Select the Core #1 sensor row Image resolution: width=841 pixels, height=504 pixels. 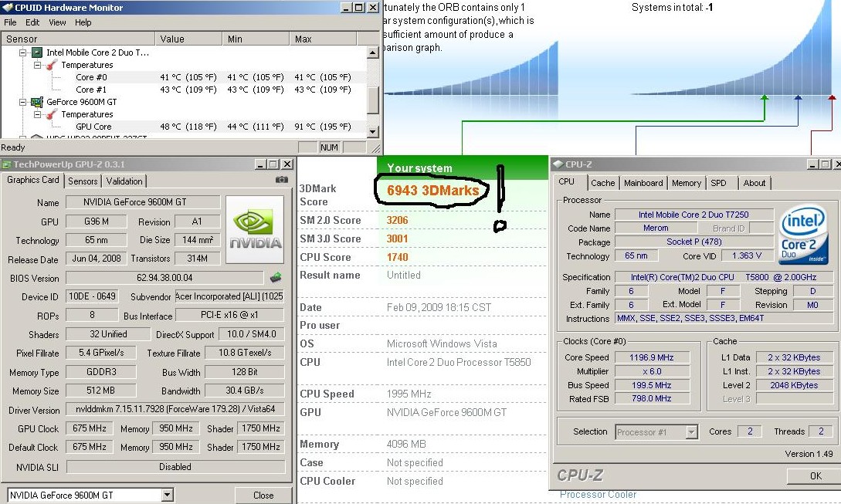(184, 90)
